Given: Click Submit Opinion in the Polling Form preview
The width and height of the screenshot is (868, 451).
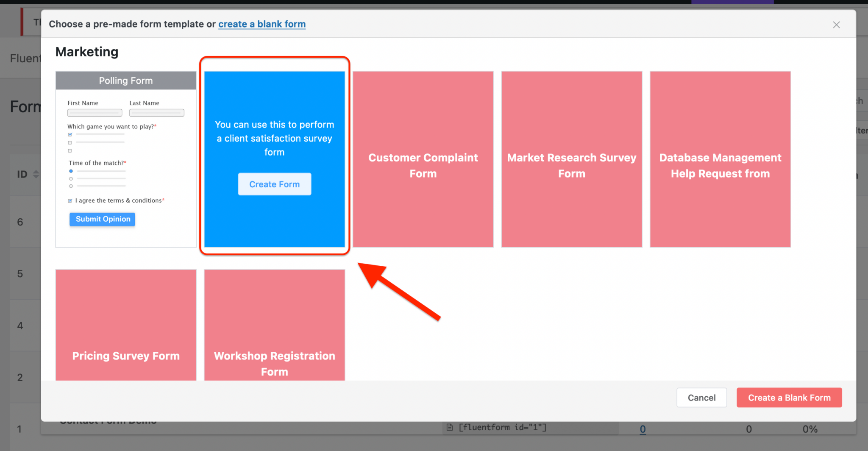Looking at the screenshot, I should [102, 219].
